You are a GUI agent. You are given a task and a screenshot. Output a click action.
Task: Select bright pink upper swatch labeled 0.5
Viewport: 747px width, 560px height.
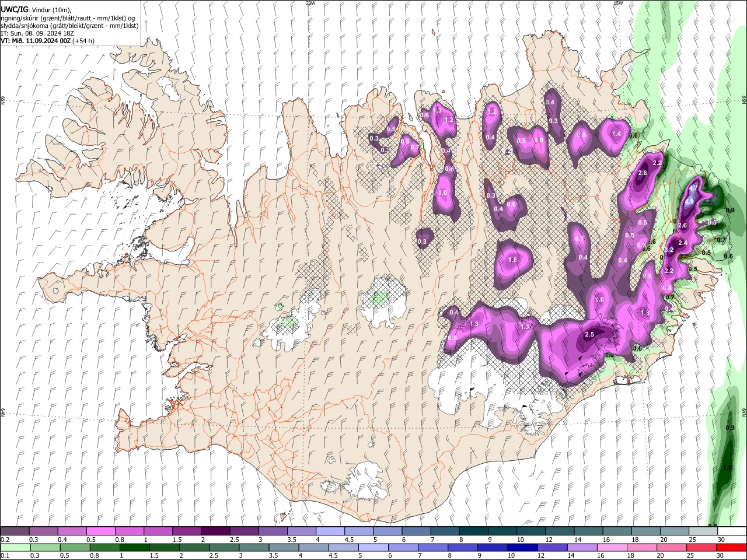(x=100, y=531)
